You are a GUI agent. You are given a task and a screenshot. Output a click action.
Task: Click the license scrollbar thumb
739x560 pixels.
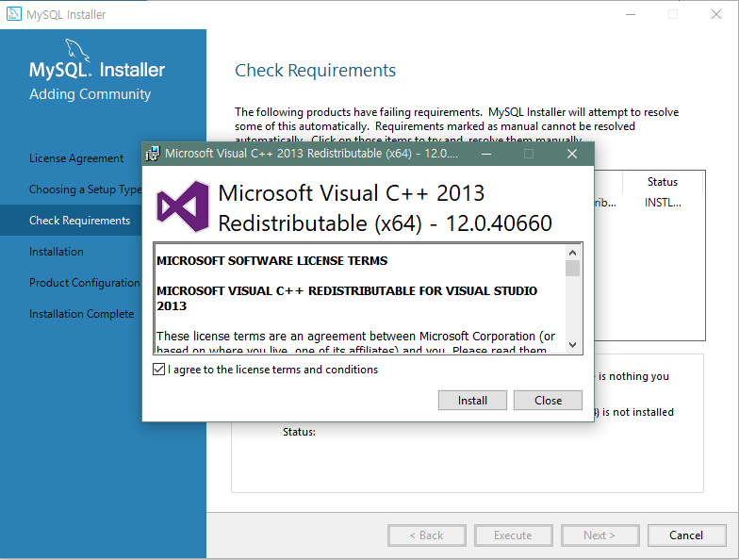point(573,268)
